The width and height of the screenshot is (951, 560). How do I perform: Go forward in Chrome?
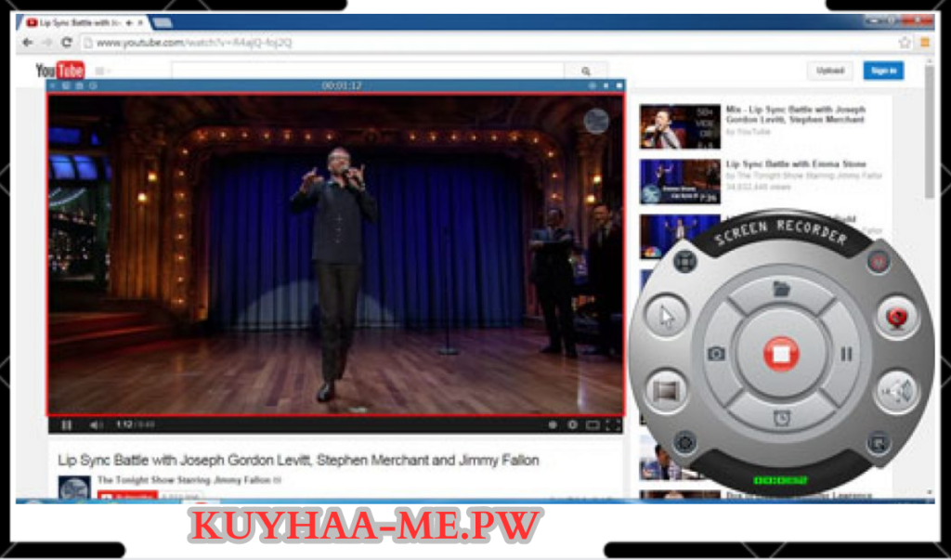pyautogui.click(x=47, y=43)
